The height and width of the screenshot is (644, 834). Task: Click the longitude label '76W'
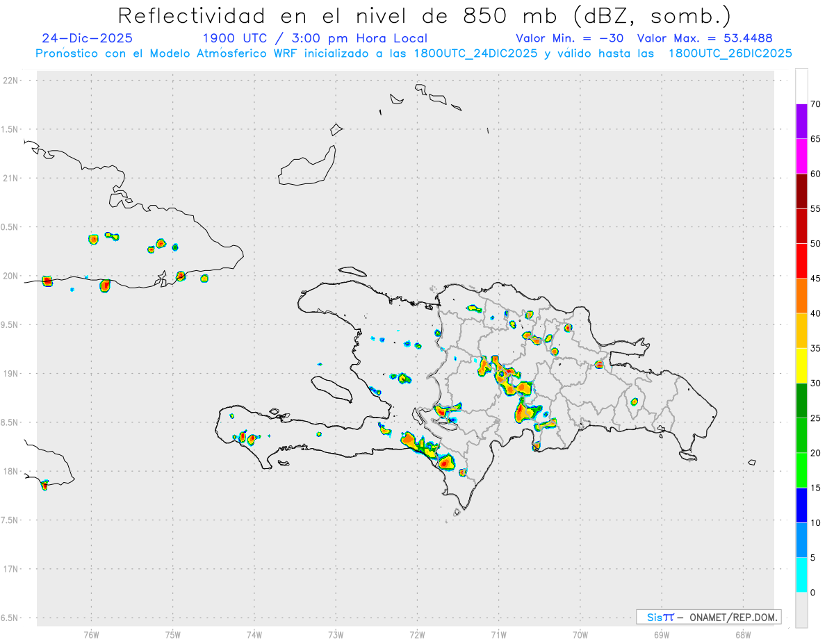point(91,634)
